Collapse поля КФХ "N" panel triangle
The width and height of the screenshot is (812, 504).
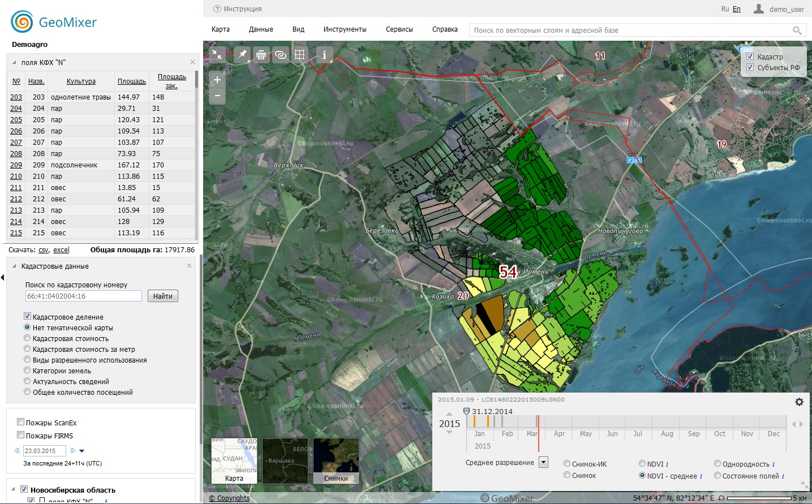[14, 62]
